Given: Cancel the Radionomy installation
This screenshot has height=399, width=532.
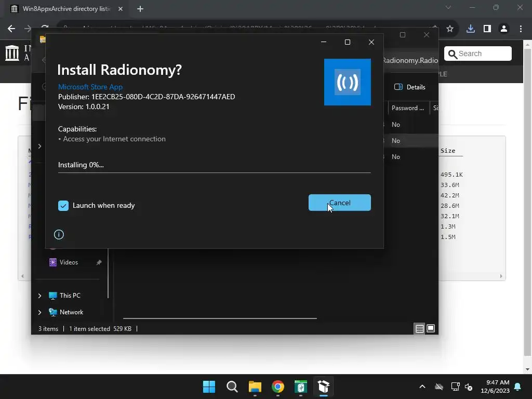Looking at the screenshot, I should point(339,203).
